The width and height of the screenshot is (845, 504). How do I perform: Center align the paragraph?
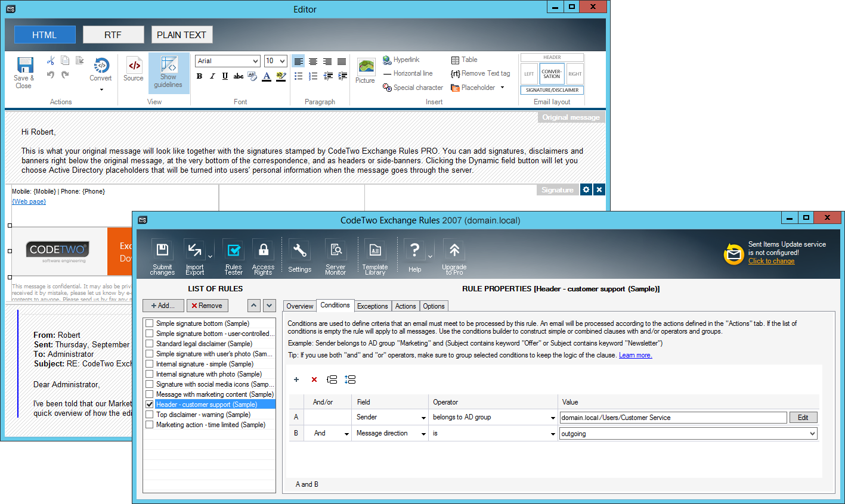313,61
